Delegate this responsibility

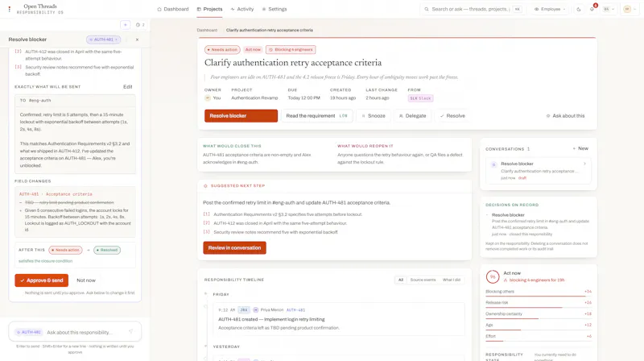coord(412,116)
